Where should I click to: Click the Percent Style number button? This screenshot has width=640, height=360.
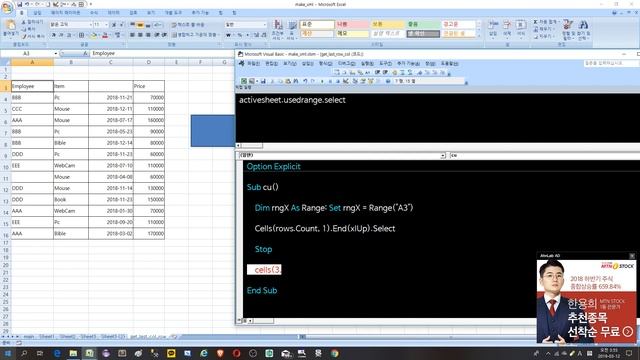240,36
